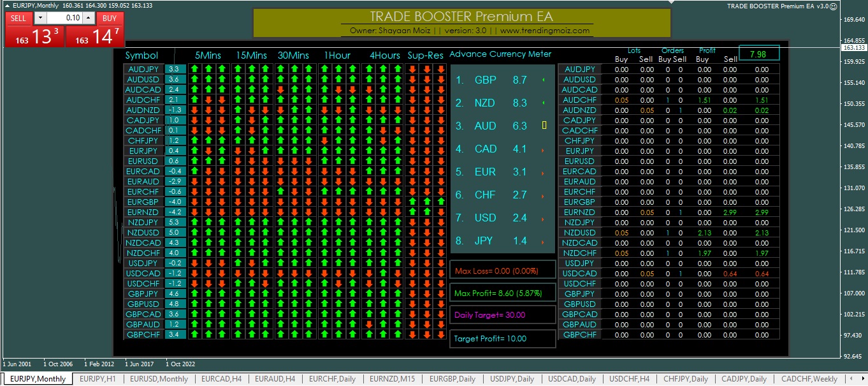Click the 7.98 profit display box
Screen dimensions: 868x386
tap(759, 54)
